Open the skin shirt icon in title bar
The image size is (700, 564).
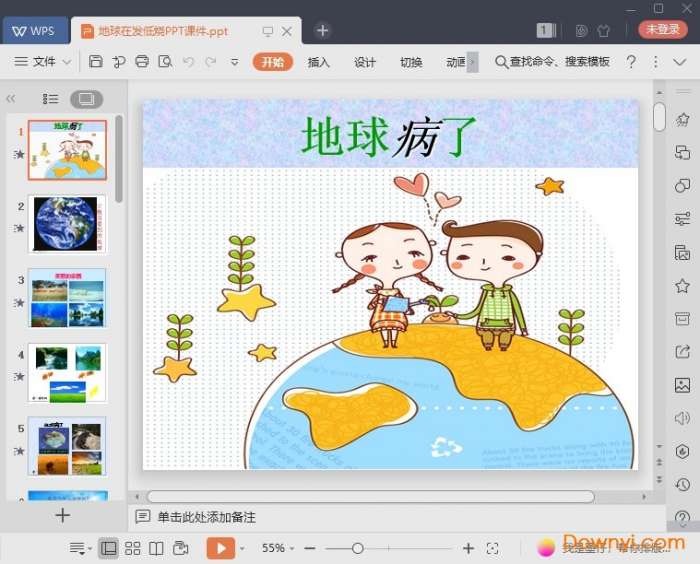point(603,31)
